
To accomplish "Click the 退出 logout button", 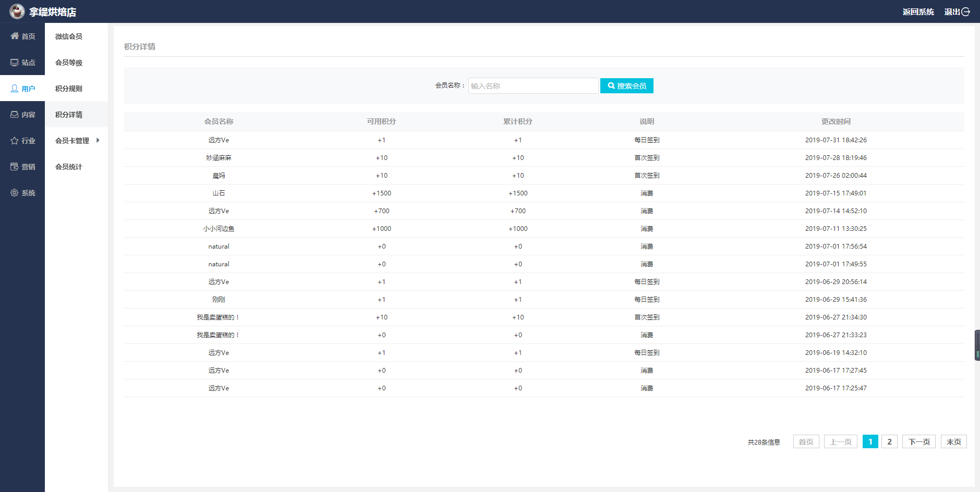I will pyautogui.click(x=957, y=11).
